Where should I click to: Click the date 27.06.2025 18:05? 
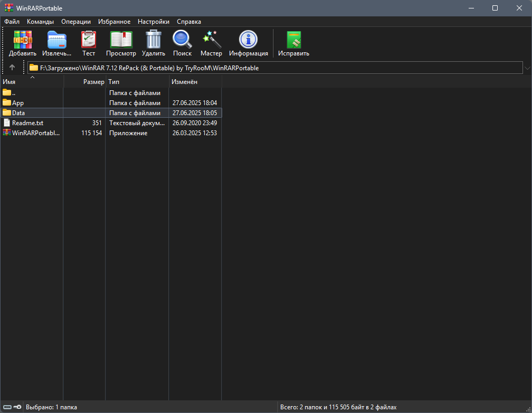tap(195, 113)
